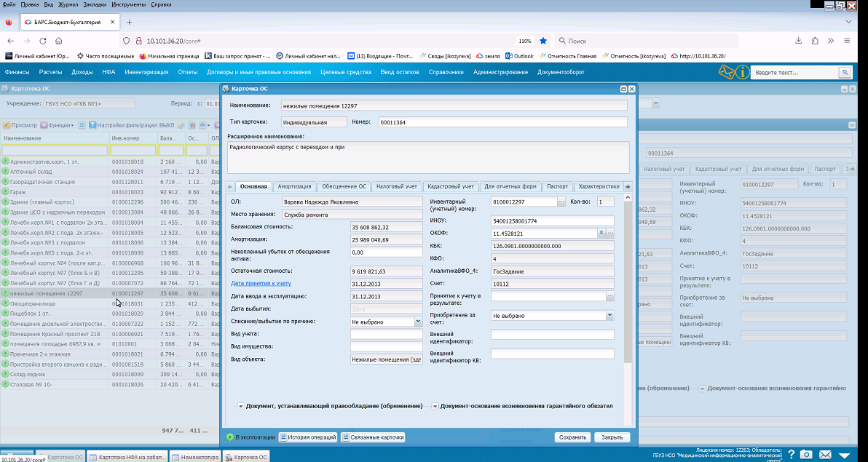Open the Приобретение за счет dropdown
The height and width of the screenshot is (462, 868).
609,315
